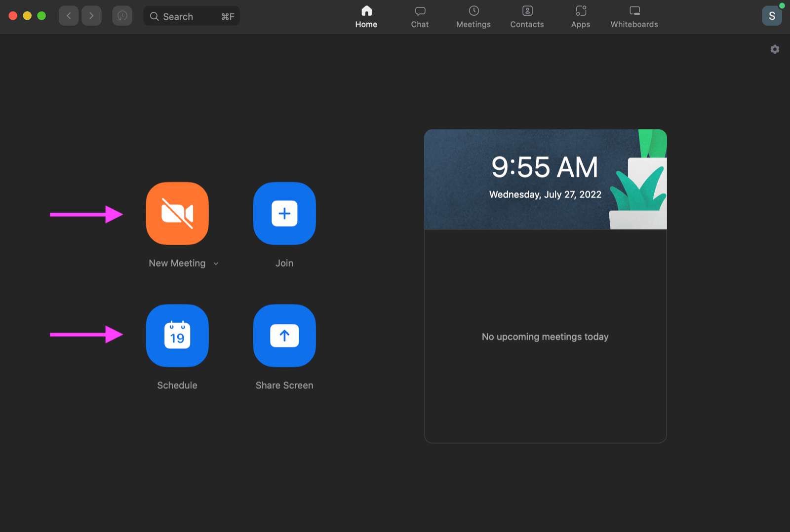Click the New Meeting text label
Screen dimensions: 790x532
point(177,263)
